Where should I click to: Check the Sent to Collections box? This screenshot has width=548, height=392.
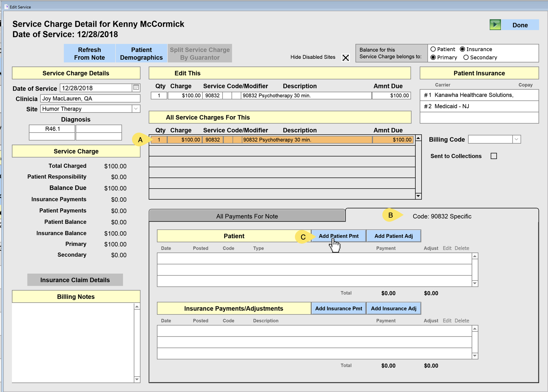coord(493,156)
